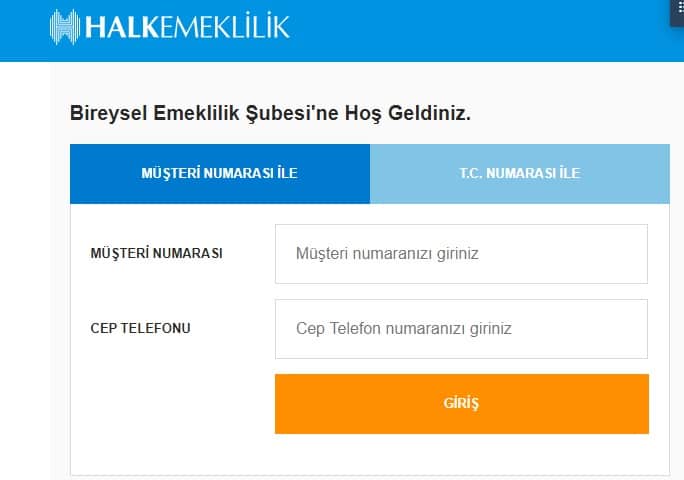Open the dark grid menu icon at top-right

(x=677, y=12)
